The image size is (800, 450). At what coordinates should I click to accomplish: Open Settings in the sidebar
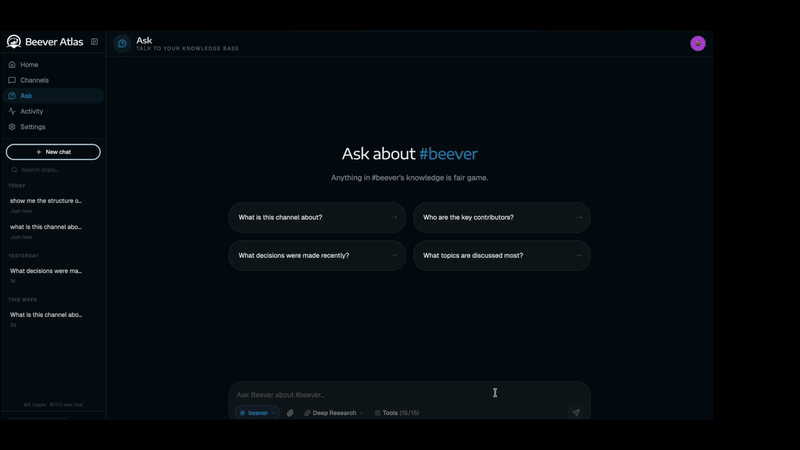tap(53, 127)
